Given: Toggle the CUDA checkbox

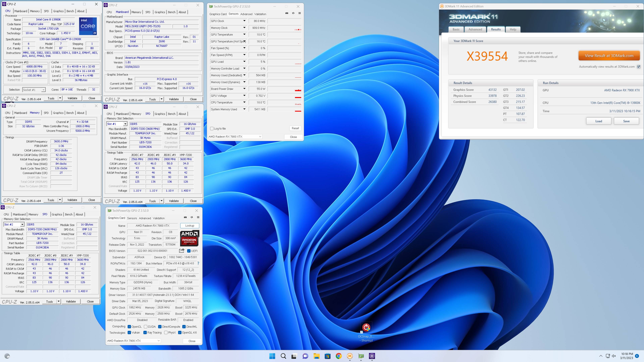Looking at the screenshot, I should coord(146,326).
